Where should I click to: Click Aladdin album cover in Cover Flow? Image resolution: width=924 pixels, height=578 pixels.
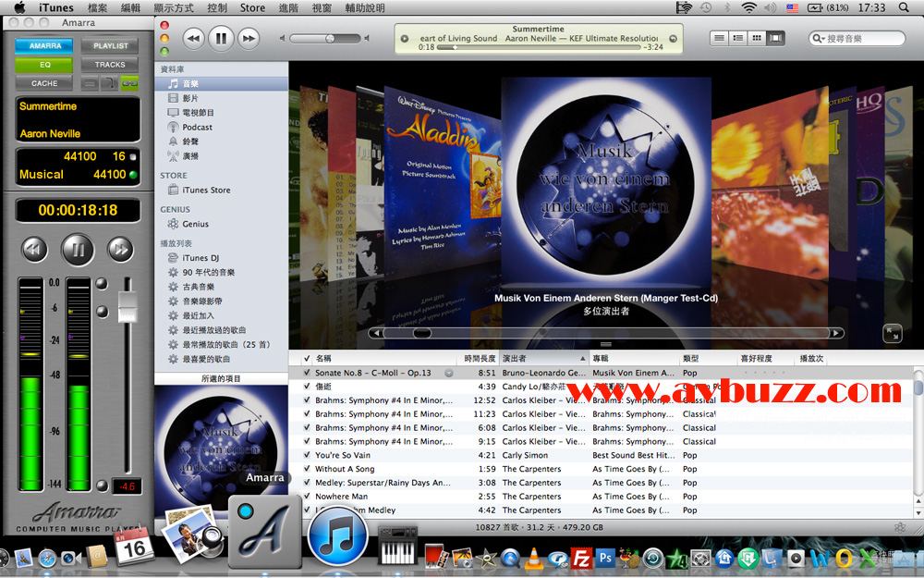(x=442, y=183)
